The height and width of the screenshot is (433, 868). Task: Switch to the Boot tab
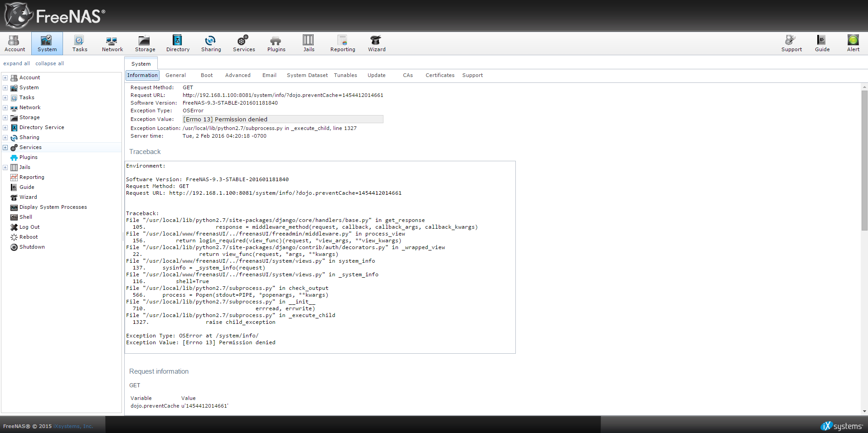[x=207, y=75]
